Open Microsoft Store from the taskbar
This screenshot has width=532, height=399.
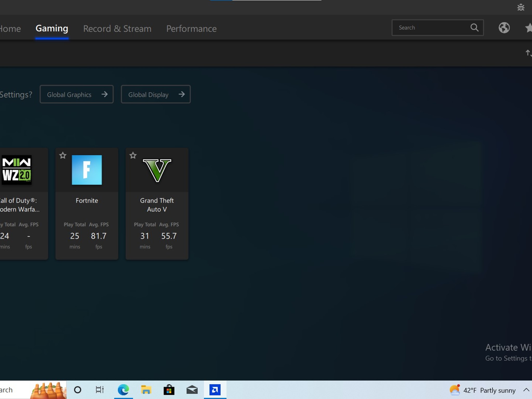pyautogui.click(x=169, y=390)
